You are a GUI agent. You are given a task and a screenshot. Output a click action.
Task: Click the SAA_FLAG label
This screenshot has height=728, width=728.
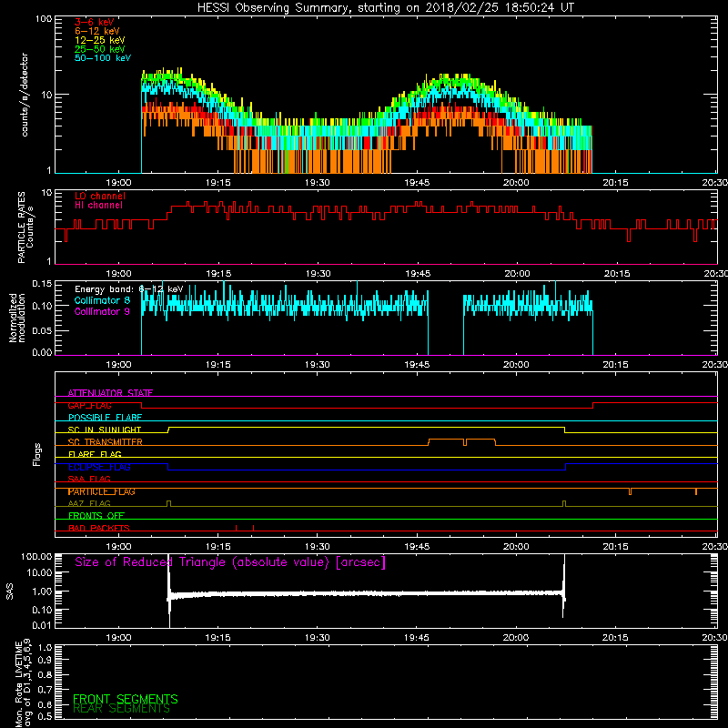[x=89, y=479]
